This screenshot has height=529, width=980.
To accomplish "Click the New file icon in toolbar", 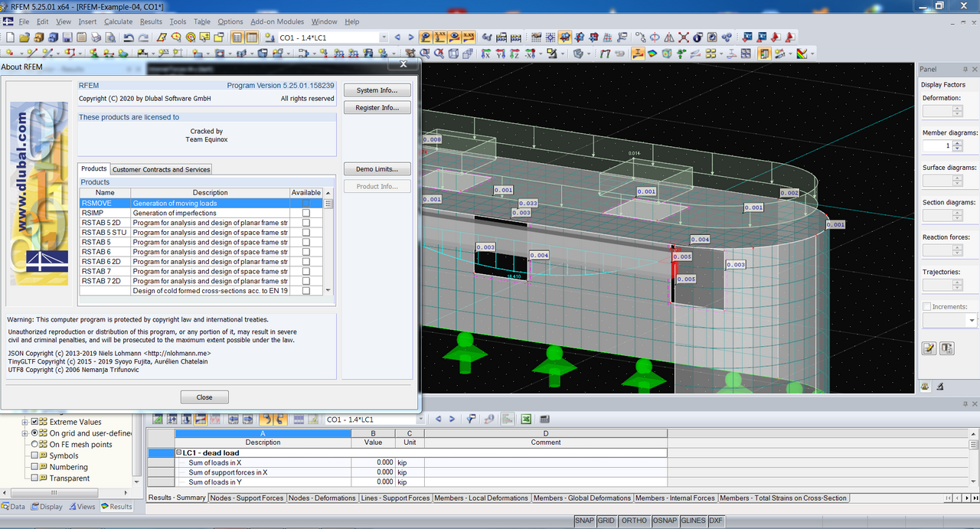I will click(9, 37).
